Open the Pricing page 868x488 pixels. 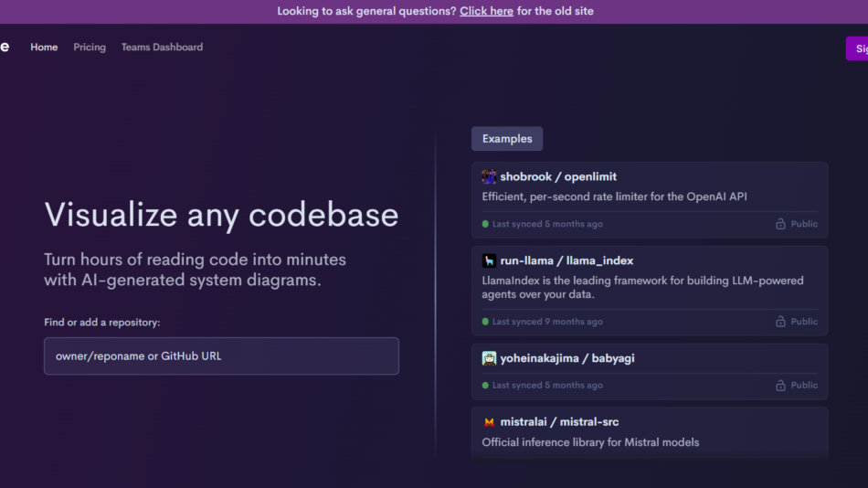point(90,48)
